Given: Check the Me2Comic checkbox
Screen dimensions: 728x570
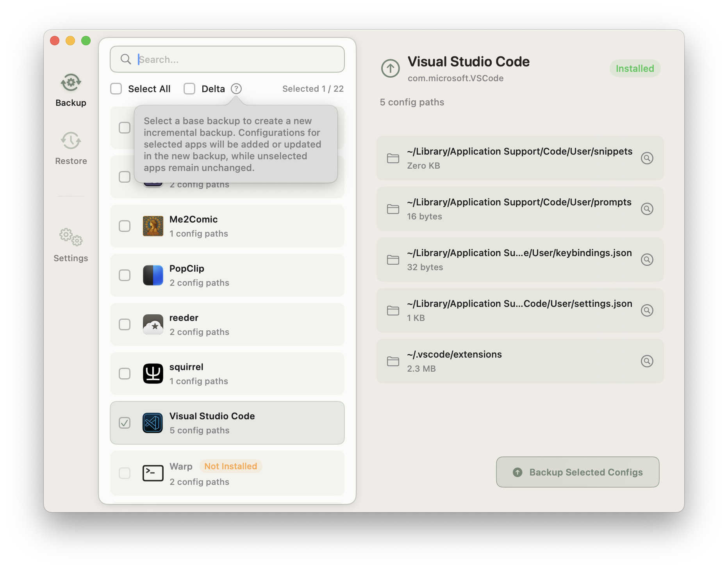Looking at the screenshot, I should [125, 226].
